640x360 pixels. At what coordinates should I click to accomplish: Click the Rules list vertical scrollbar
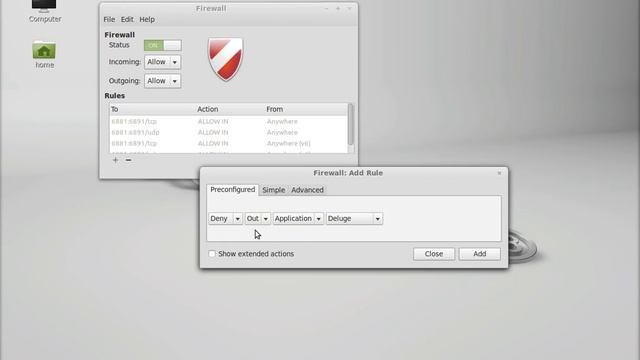pyautogui.click(x=351, y=124)
